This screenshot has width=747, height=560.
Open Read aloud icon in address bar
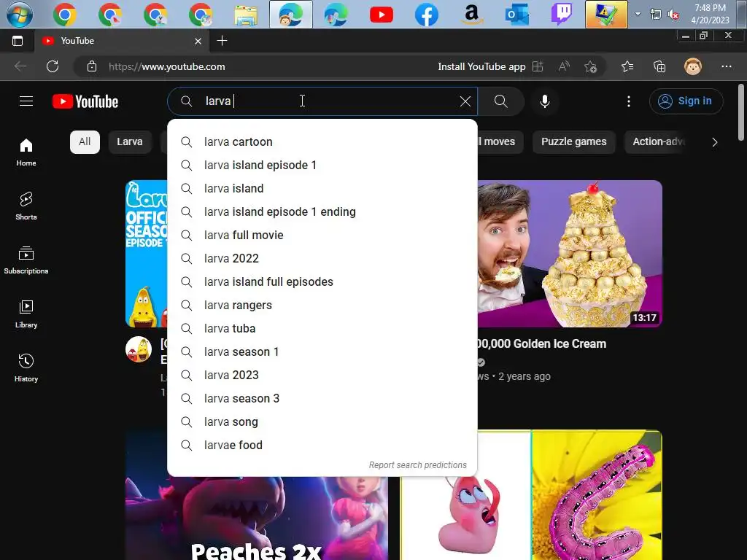pos(564,66)
